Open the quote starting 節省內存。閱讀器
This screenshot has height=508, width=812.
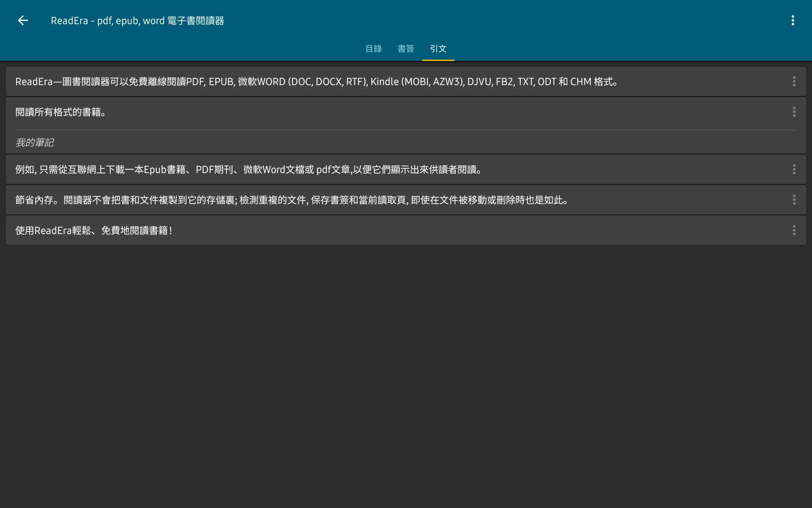pos(406,200)
